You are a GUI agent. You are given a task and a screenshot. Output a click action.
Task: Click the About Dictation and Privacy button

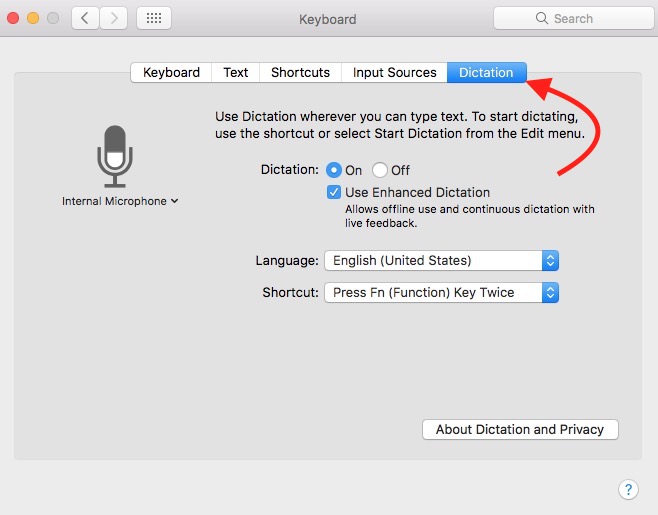tap(520, 429)
